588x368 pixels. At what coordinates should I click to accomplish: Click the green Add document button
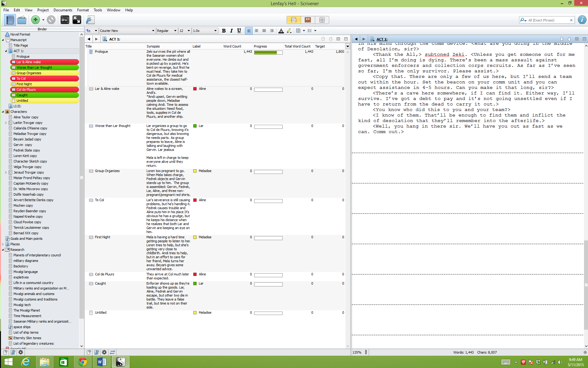[36, 20]
